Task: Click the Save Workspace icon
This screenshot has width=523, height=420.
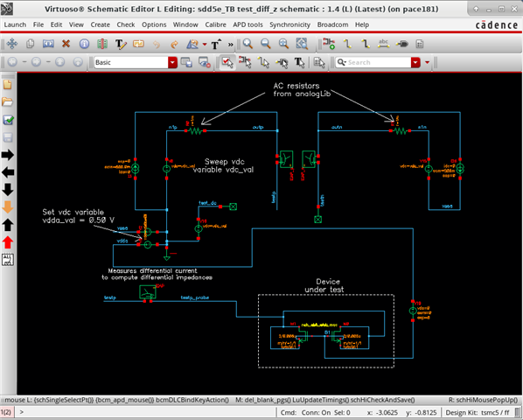Action: [x=186, y=62]
